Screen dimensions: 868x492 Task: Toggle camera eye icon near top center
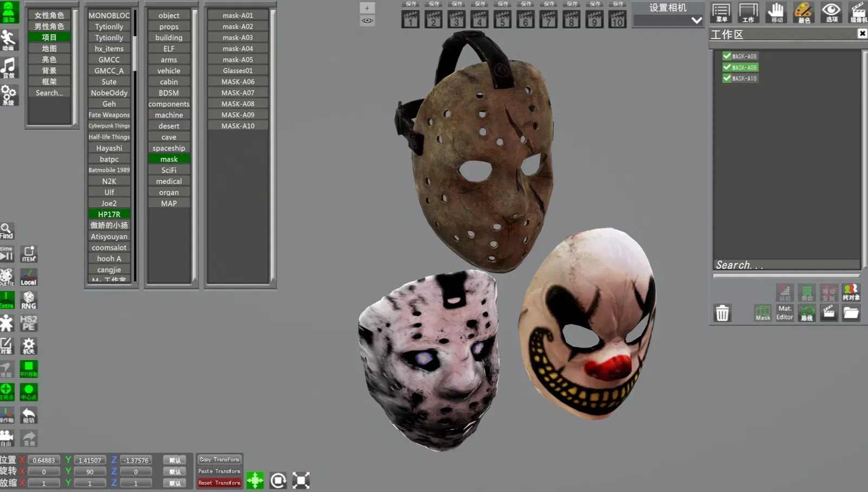pyautogui.click(x=367, y=21)
